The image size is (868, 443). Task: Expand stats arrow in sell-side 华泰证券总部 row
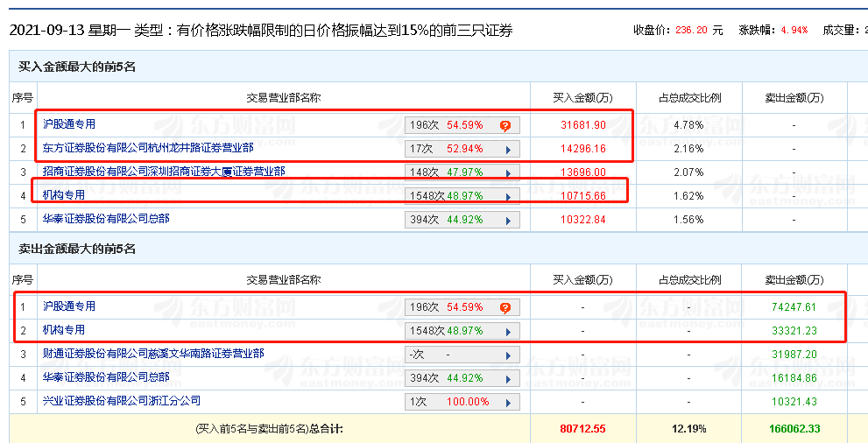508,378
